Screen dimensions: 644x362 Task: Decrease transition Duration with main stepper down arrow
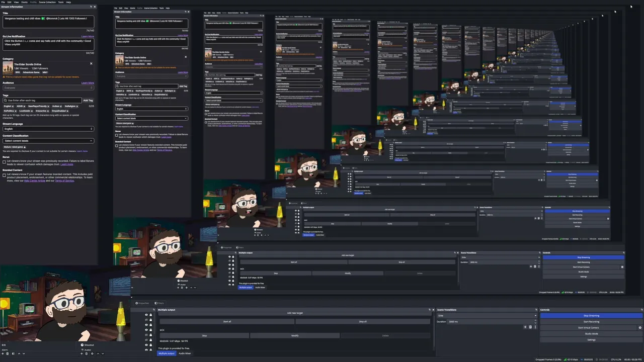pyautogui.click(x=535, y=323)
